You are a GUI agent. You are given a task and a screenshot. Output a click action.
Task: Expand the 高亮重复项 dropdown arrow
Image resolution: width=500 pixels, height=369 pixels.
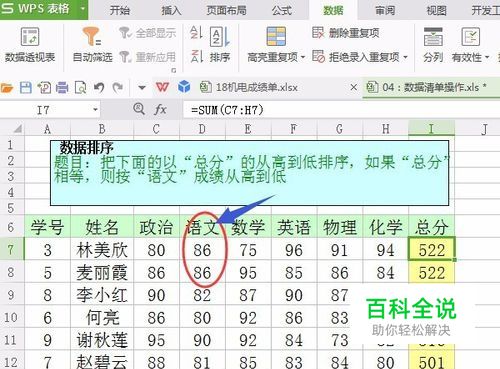(x=303, y=57)
